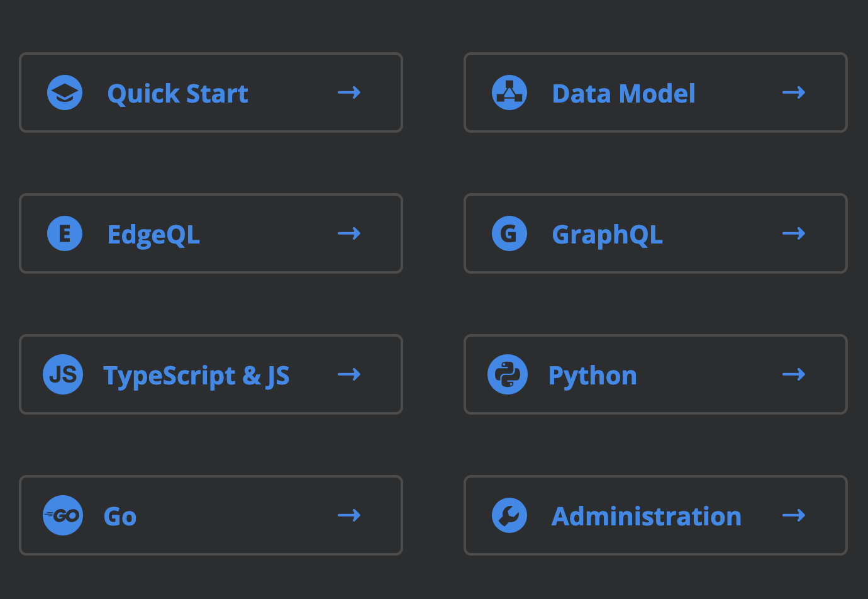Image resolution: width=868 pixels, height=599 pixels.
Task: Select the GraphQL text label
Action: coord(607,235)
